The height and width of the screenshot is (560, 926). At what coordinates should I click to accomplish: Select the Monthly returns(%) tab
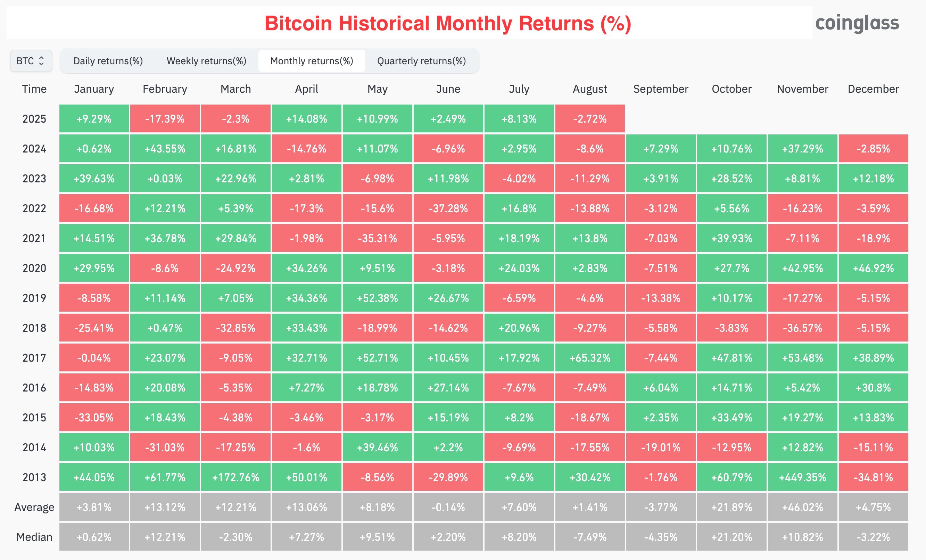point(312,61)
